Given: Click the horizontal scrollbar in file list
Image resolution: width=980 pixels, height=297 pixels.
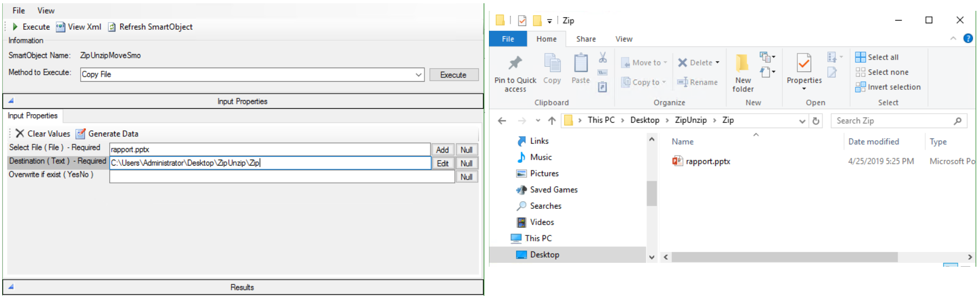Looking at the screenshot, I should [x=784, y=257].
